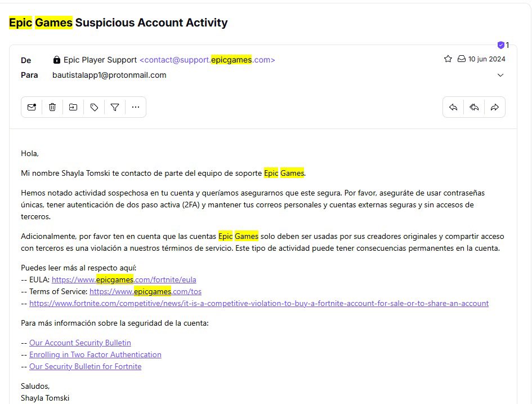
Task: Click the De label
Action: coord(26,60)
